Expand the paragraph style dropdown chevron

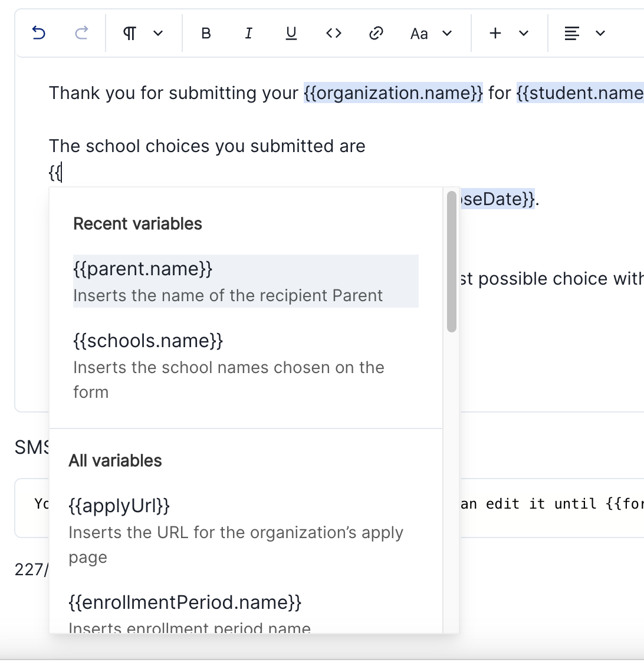click(158, 34)
